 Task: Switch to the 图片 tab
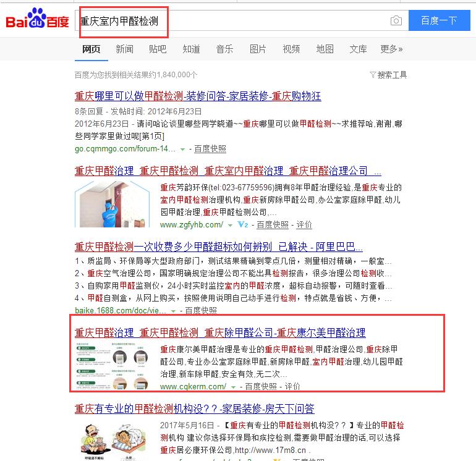(x=258, y=49)
